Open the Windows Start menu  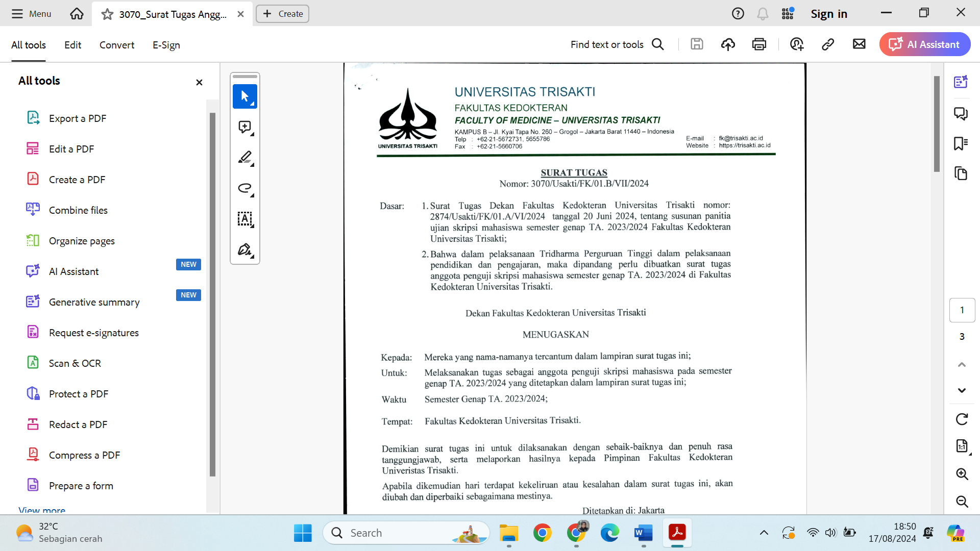[x=303, y=533]
